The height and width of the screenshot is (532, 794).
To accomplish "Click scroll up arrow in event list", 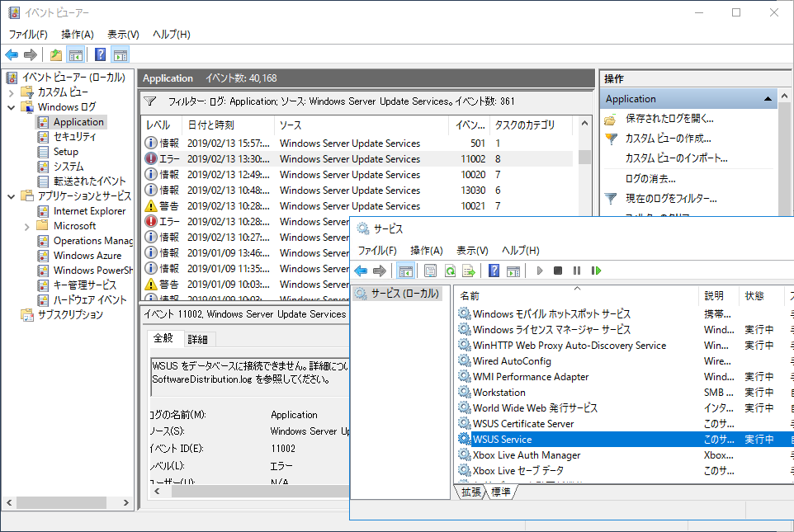I will tap(584, 124).
